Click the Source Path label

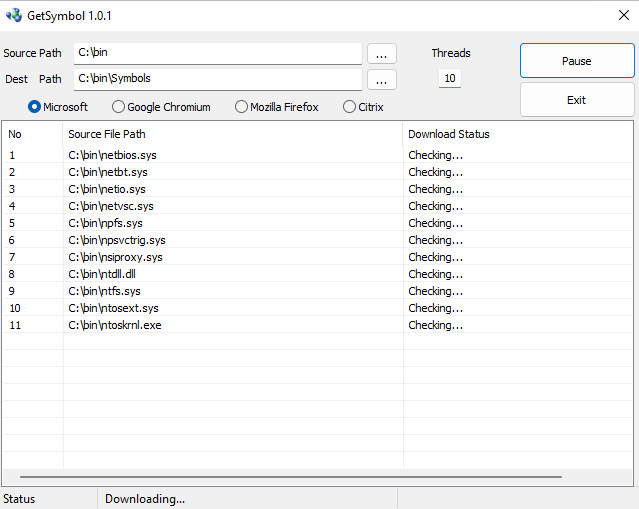click(33, 53)
